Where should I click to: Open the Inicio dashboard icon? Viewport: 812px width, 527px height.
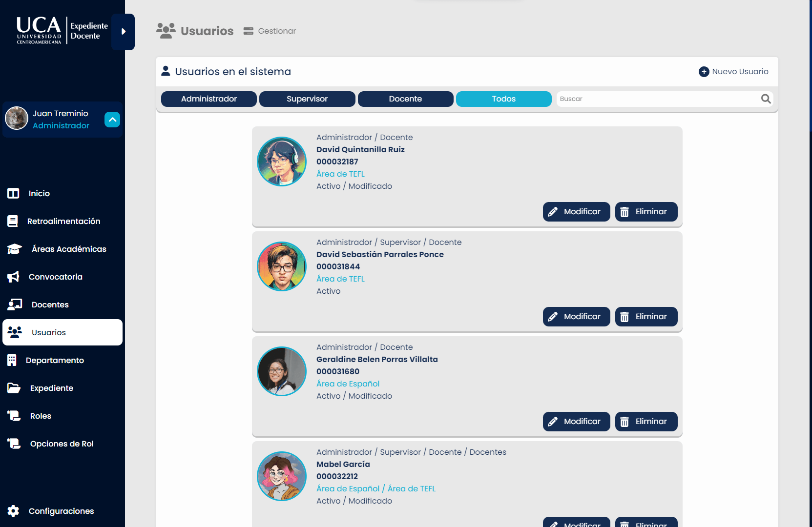13,194
